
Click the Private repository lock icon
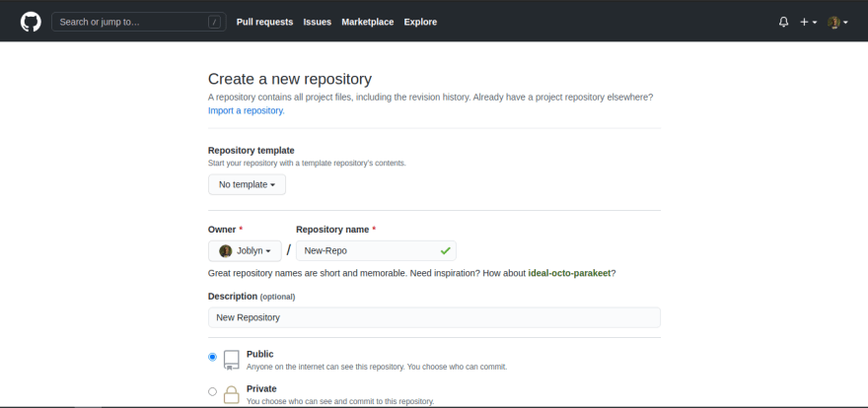(232, 394)
